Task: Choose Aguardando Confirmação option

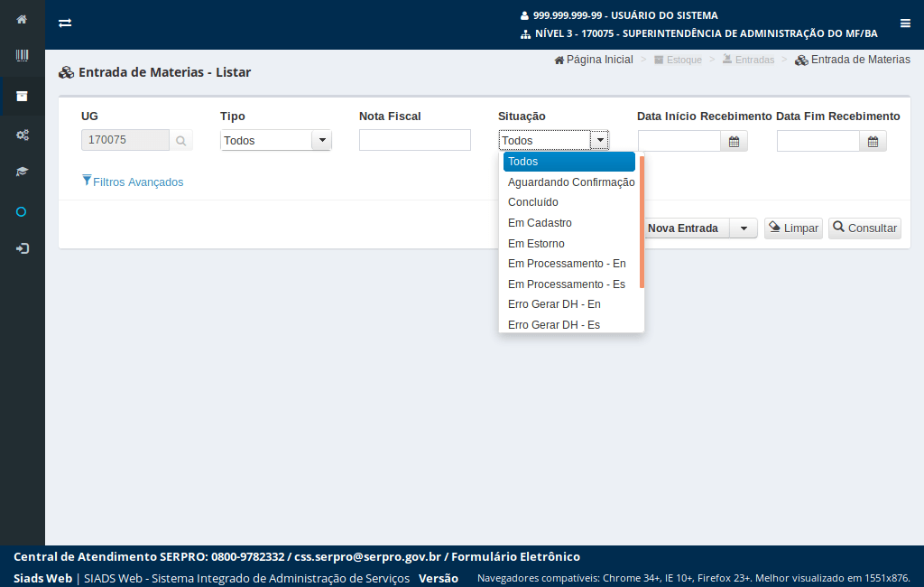Action: click(571, 182)
